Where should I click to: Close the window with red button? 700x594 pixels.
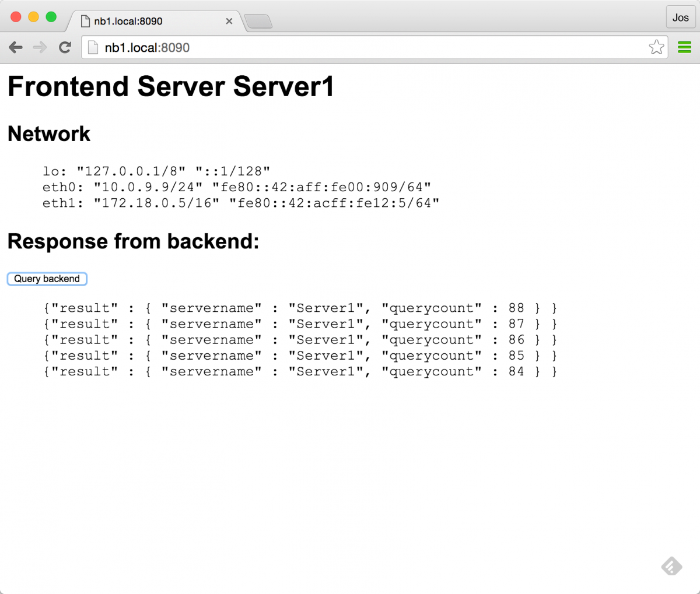(16, 17)
